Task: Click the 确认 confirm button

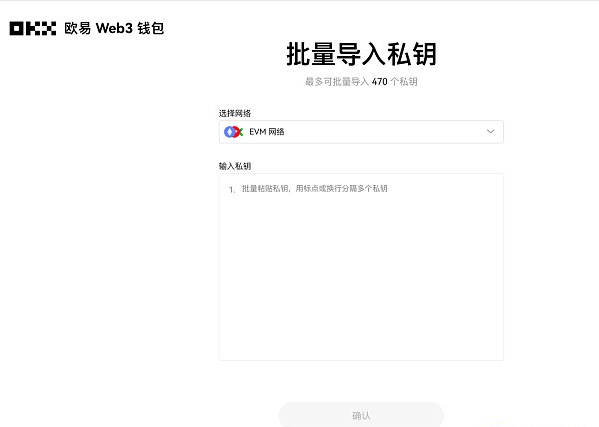Action: point(361,415)
